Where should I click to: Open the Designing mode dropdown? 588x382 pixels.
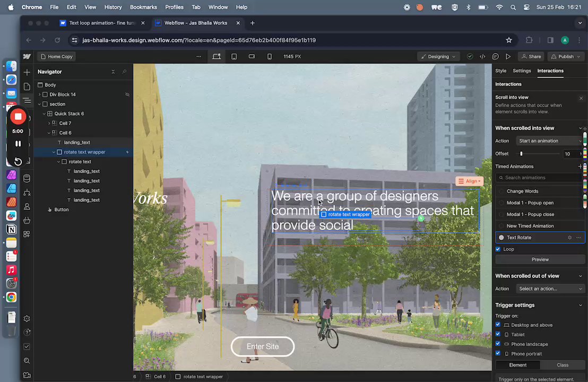click(438, 57)
